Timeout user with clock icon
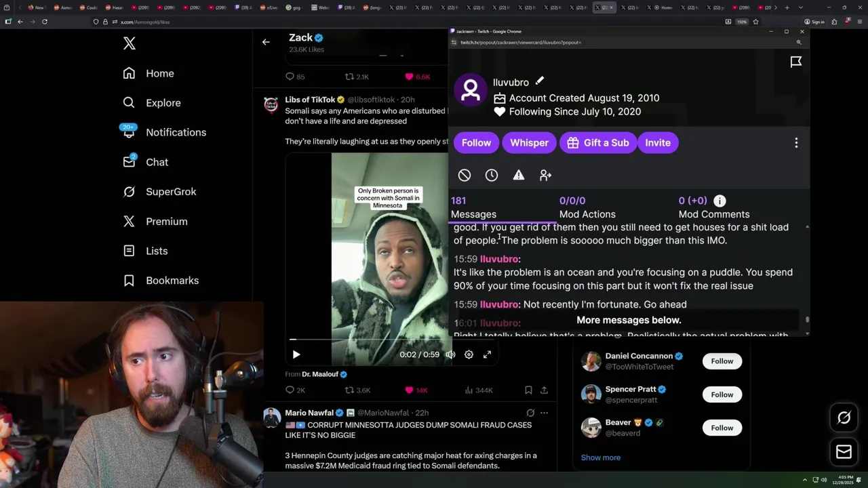The width and height of the screenshot is (868, 488). click(492, 176)
